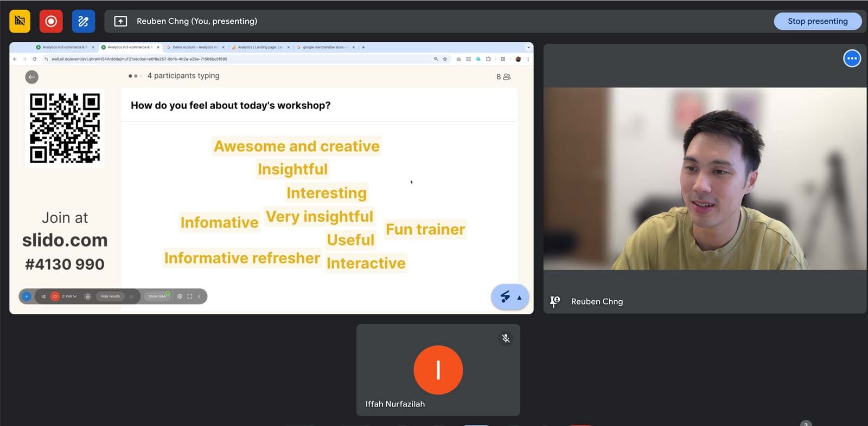Screen dimensions: 868x426
Task: Expand the '2: Poll' dropdown
Action: (x=69, y=296)
